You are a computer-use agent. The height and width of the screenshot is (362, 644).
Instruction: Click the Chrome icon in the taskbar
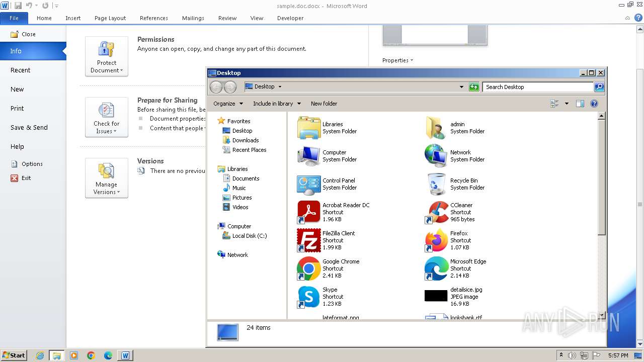[x=91, y=355]
